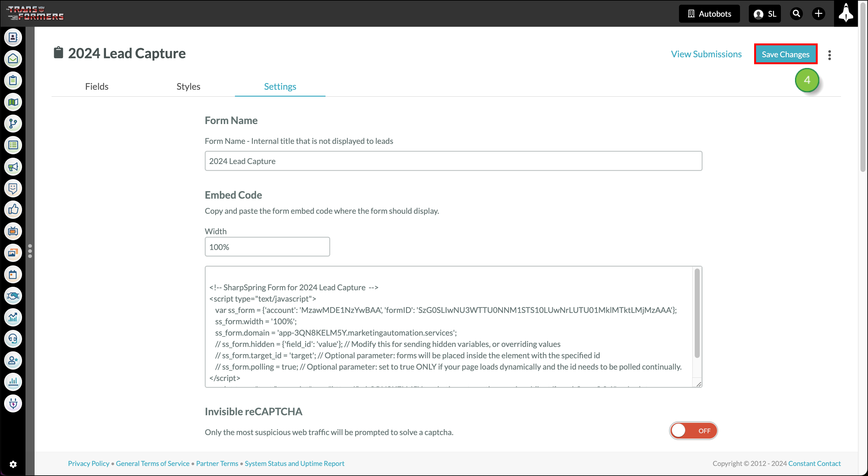
Task: Open the megaphone campaigns sidebar icon
Action: click(13, 167)
